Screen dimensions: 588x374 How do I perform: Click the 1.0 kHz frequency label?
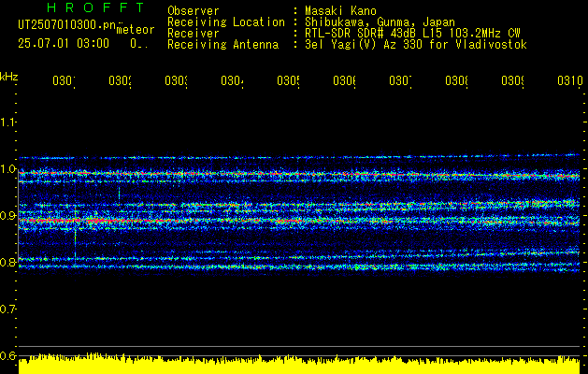[7, 169]
